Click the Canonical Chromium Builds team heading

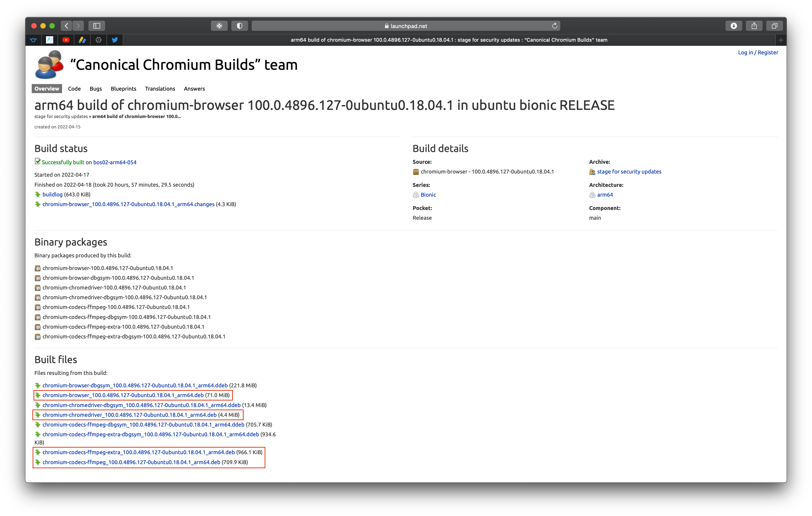184,64
